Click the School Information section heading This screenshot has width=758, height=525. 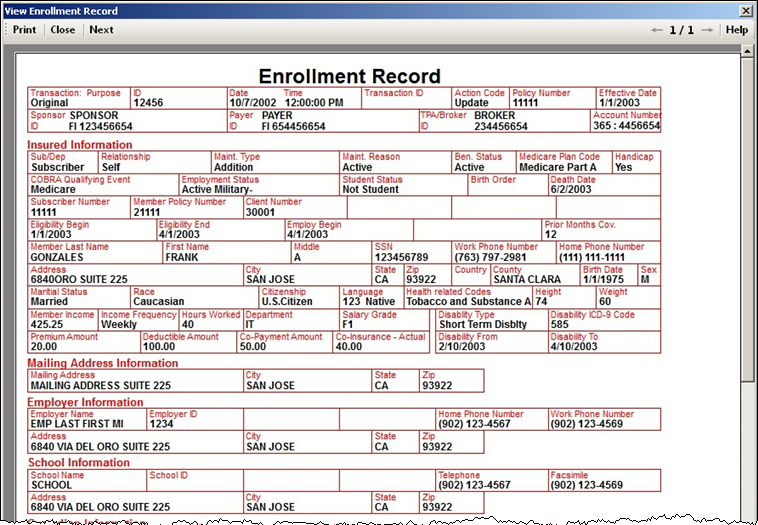click(79, 463)
